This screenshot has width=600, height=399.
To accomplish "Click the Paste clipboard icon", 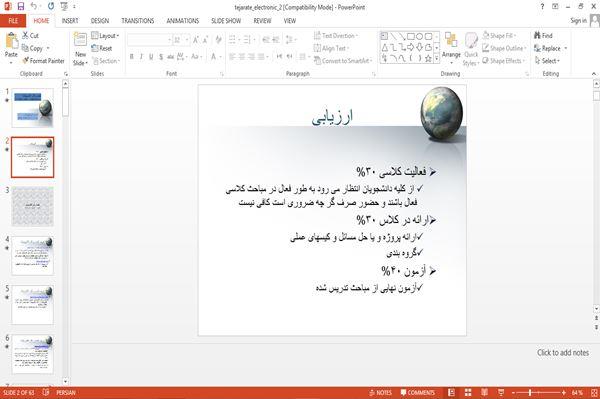I will (11, 41).
